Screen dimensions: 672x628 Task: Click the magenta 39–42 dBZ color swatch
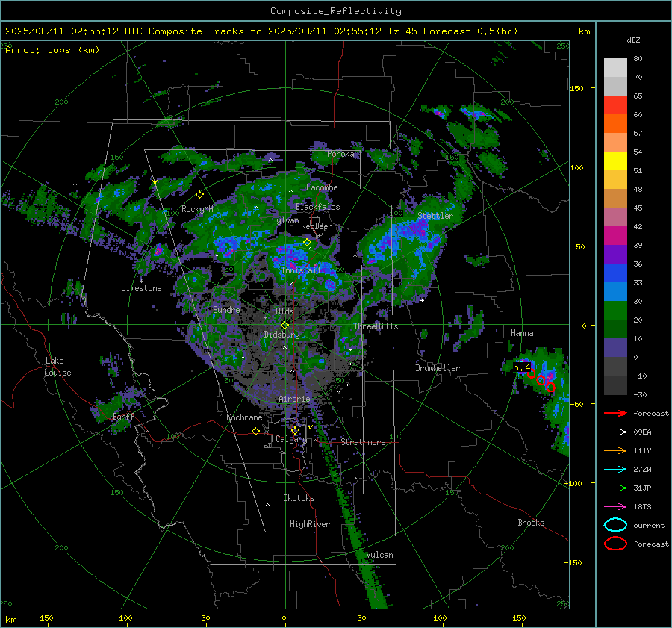[615, 236]
